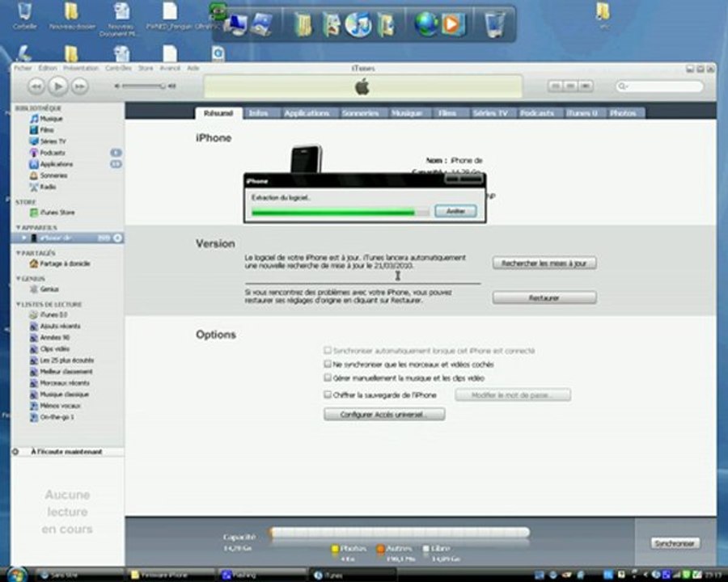Image resolution: width=728 pixels, height=582 pixels.
Task: Open the Clips vidéo playlist
Action: [x=49, y=349]
